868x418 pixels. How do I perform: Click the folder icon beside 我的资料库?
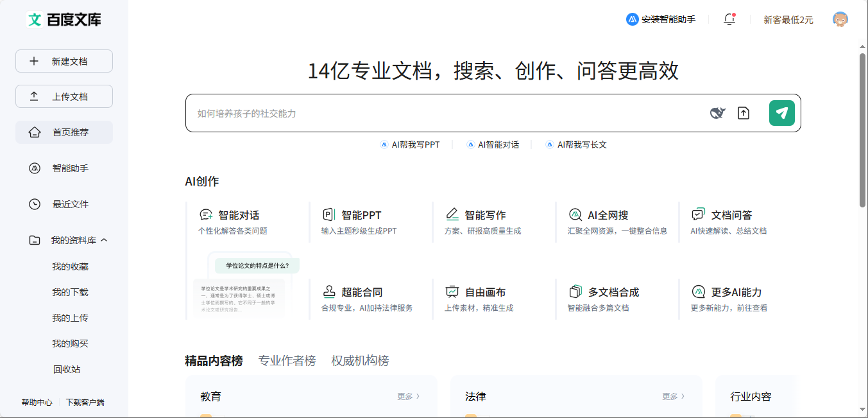(35, 240)
